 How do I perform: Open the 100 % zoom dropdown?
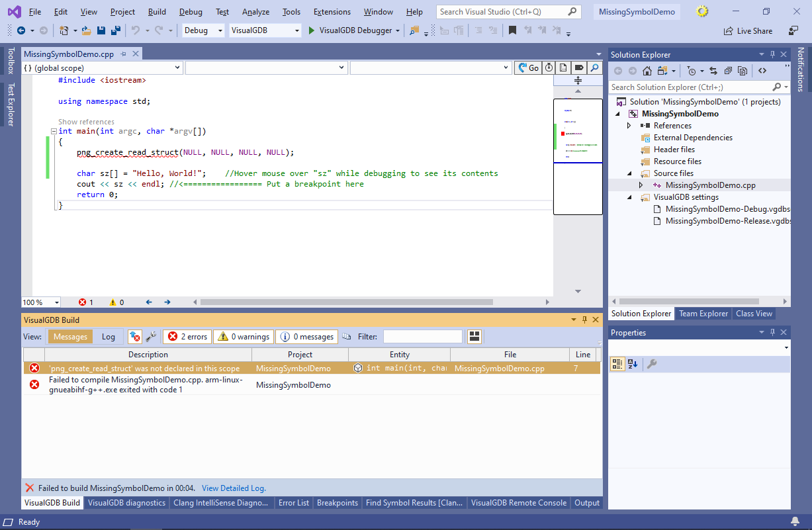tap(41, 302)
